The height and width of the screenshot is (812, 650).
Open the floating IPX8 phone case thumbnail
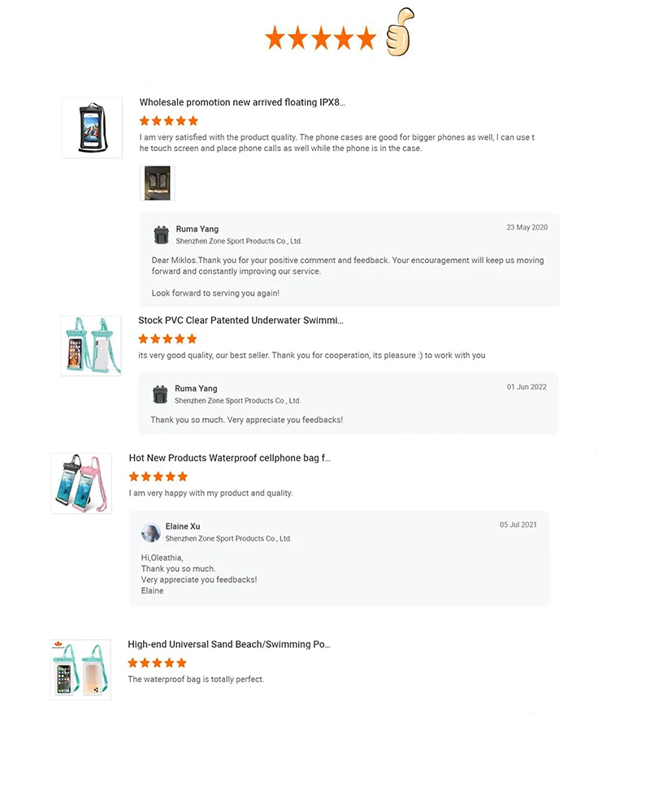92,127
